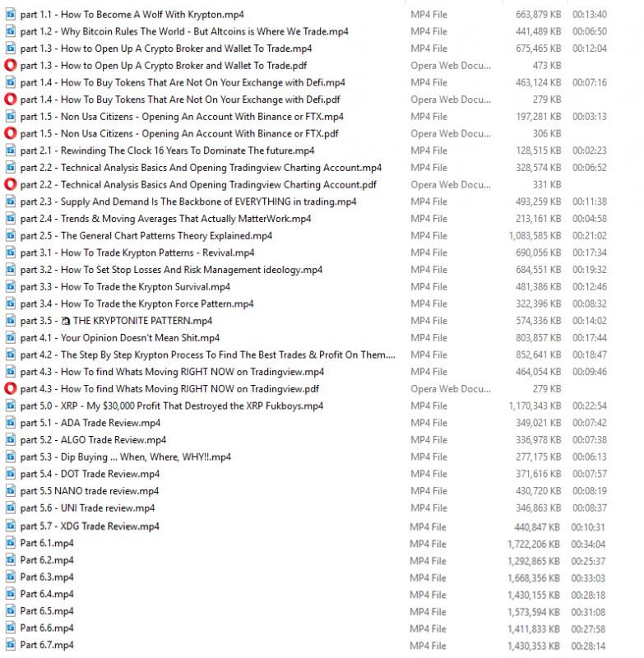
Task: Select part 5.1 ADA Trade Review.mp4
Action: point(90,423)
